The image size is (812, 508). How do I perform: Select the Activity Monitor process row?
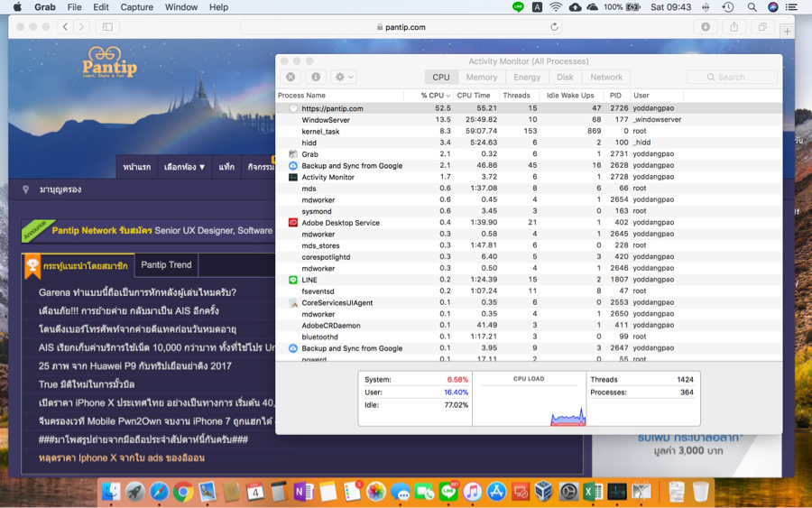(x=529, y=177)
